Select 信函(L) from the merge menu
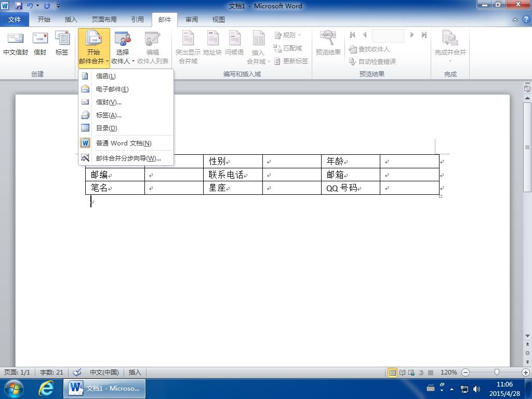 tap(126, 76)
